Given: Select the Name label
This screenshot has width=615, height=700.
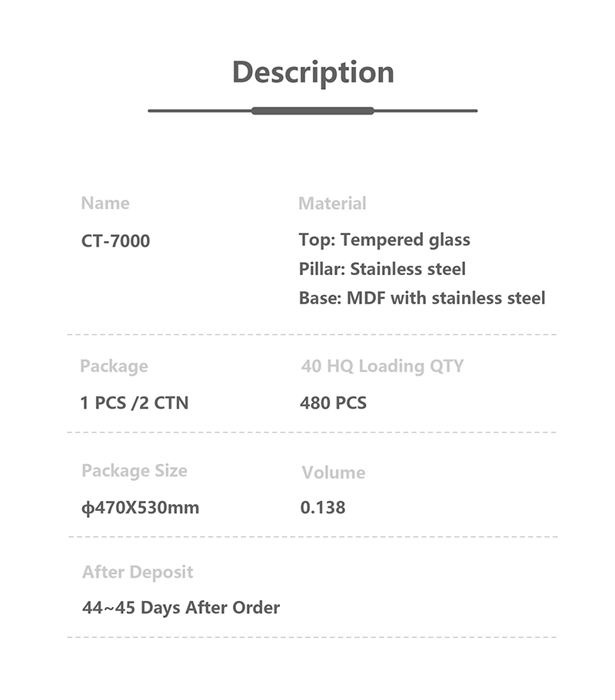Looking at the screenshot, I should click(105, 204).
